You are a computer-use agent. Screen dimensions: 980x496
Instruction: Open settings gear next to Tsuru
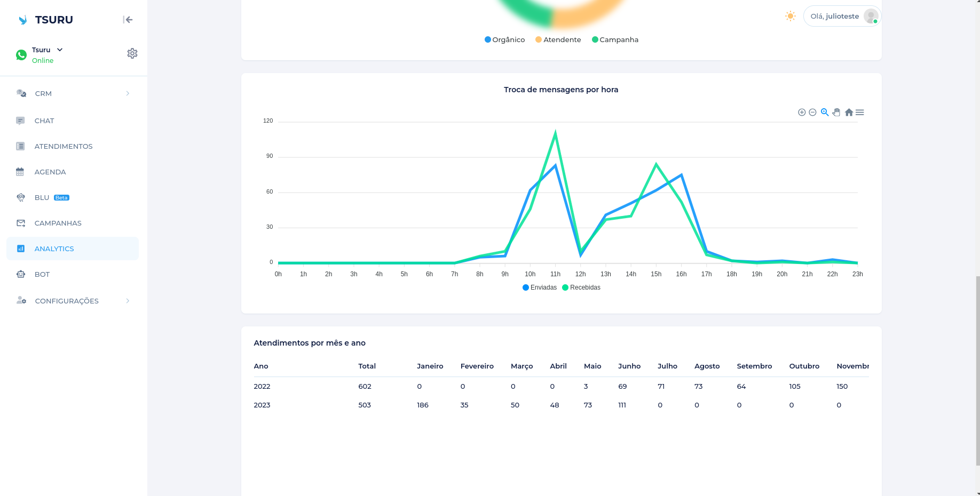coord(132,53)
